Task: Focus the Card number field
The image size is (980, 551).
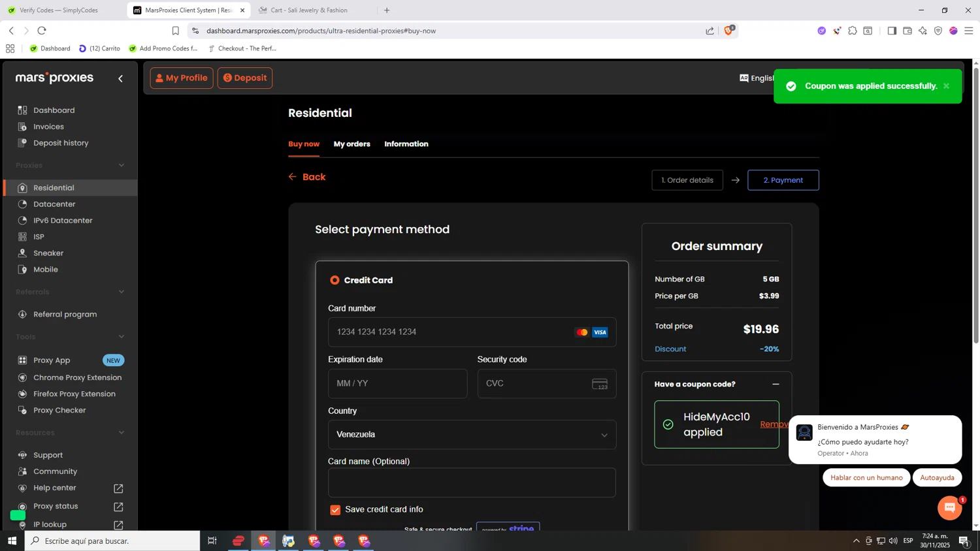Action: click(x=472, y=332)
